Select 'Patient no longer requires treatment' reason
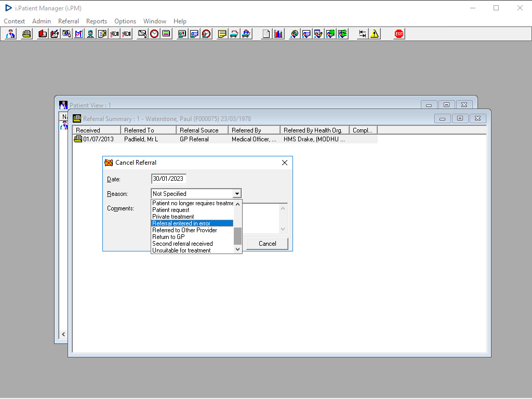 tap(192, 203)
